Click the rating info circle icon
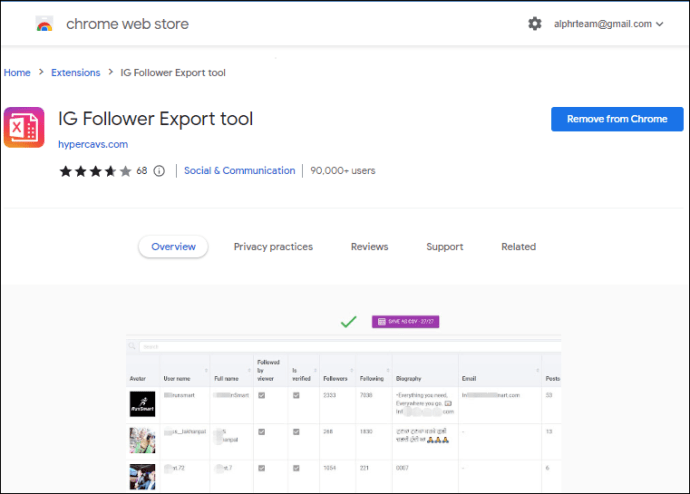 point(159,171)
